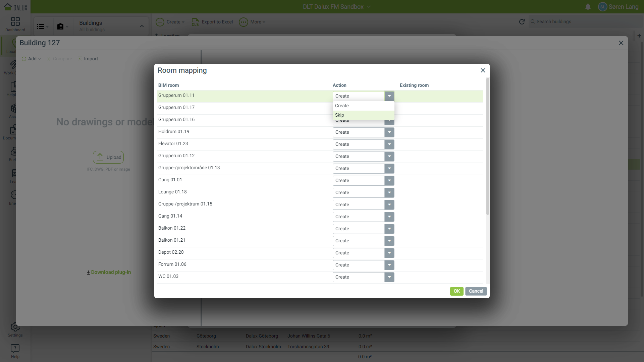Click the building view icon

(x=60, y=26)
